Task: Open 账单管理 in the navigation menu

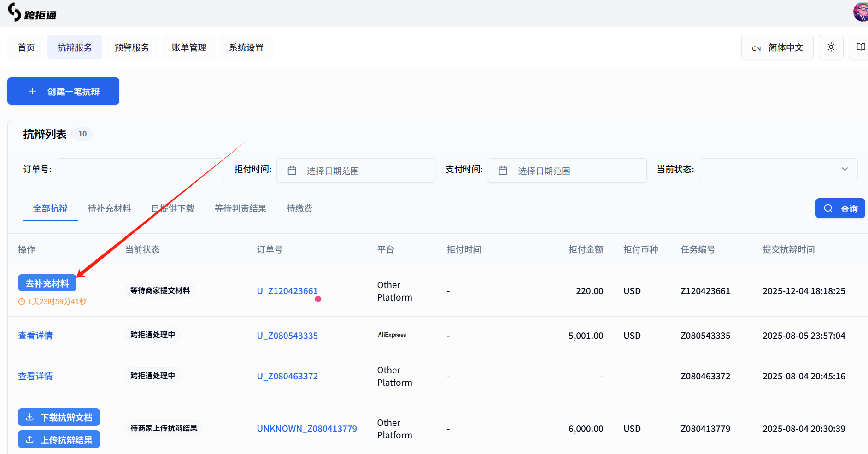Action: 189,47
